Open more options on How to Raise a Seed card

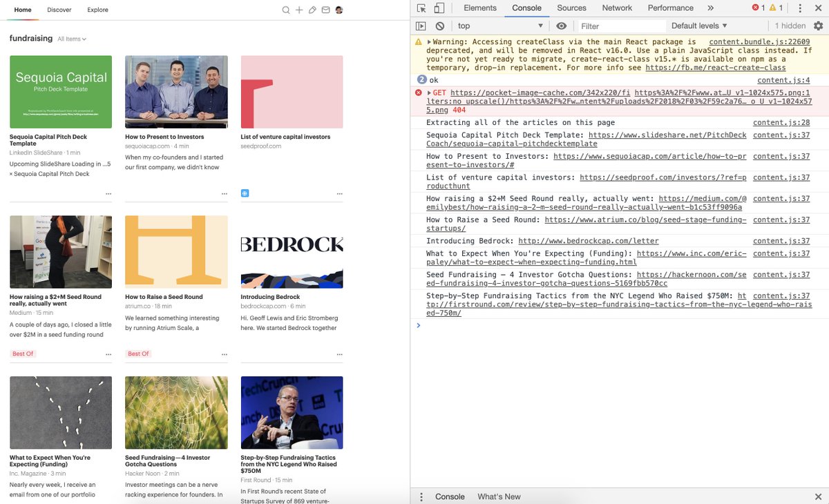(x=224, y=354)
